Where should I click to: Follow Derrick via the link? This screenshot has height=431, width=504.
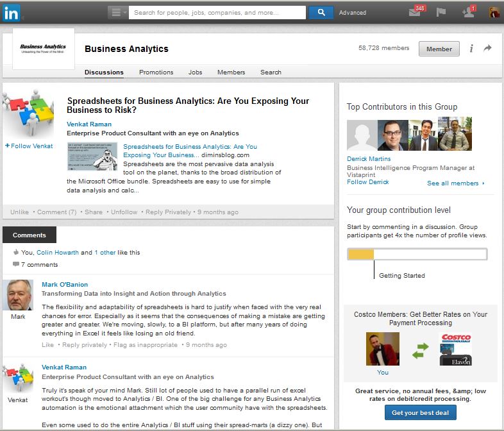367,182
